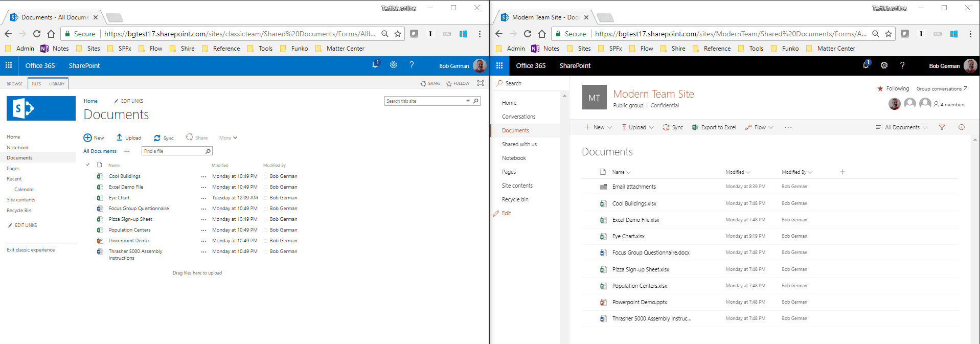Toggle the select-all checkmark in classic list header
Image resolution: width=980 pixels, height=344 pixels.
pos(88,165)
